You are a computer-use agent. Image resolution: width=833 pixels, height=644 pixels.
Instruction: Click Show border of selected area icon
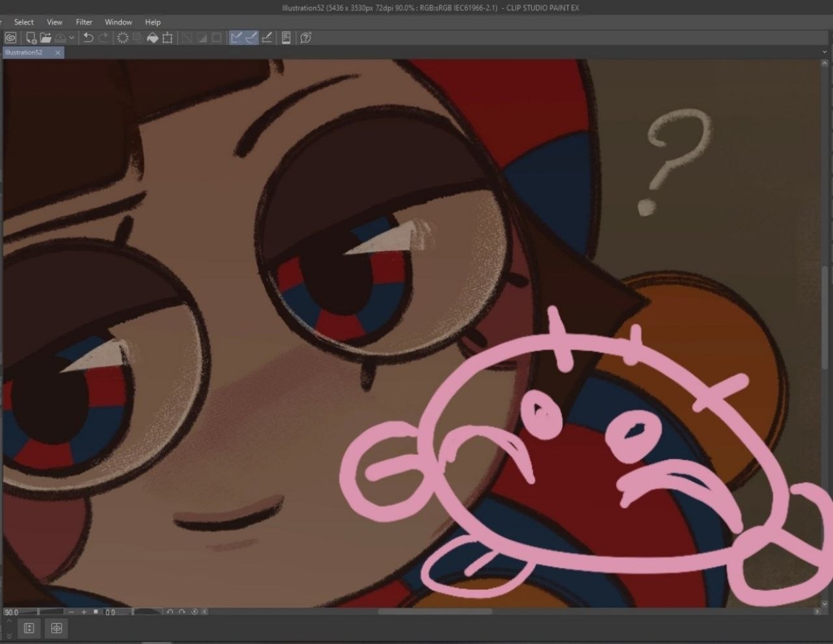click(x=217, y=38)
